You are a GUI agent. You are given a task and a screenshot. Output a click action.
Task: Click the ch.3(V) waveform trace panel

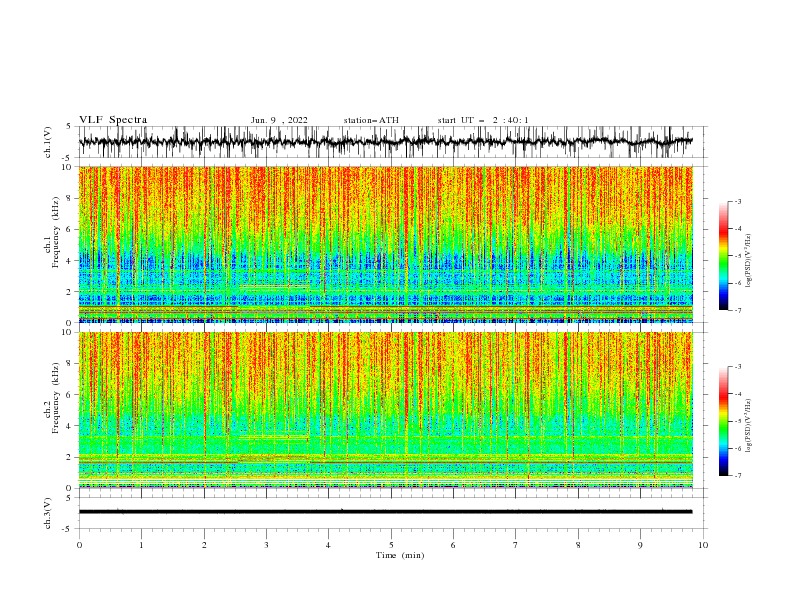point(393,513)
